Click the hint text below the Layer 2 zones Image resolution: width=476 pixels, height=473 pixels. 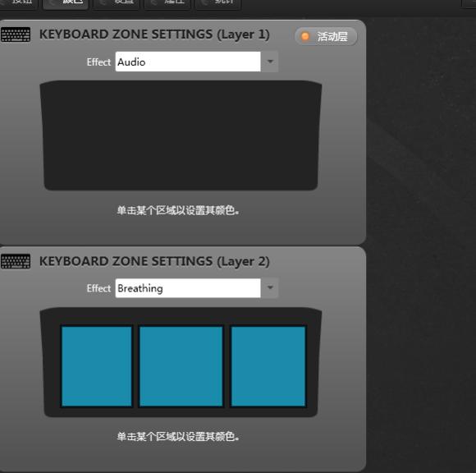click(178, 437)
